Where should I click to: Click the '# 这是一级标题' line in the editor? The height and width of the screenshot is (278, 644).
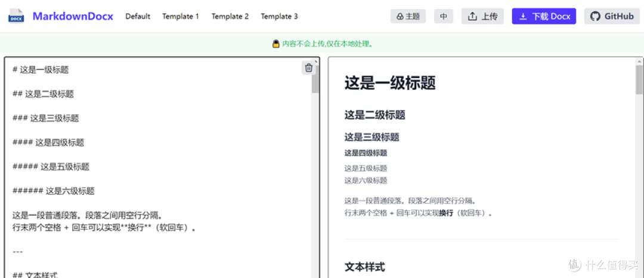(x=41, y=70)
